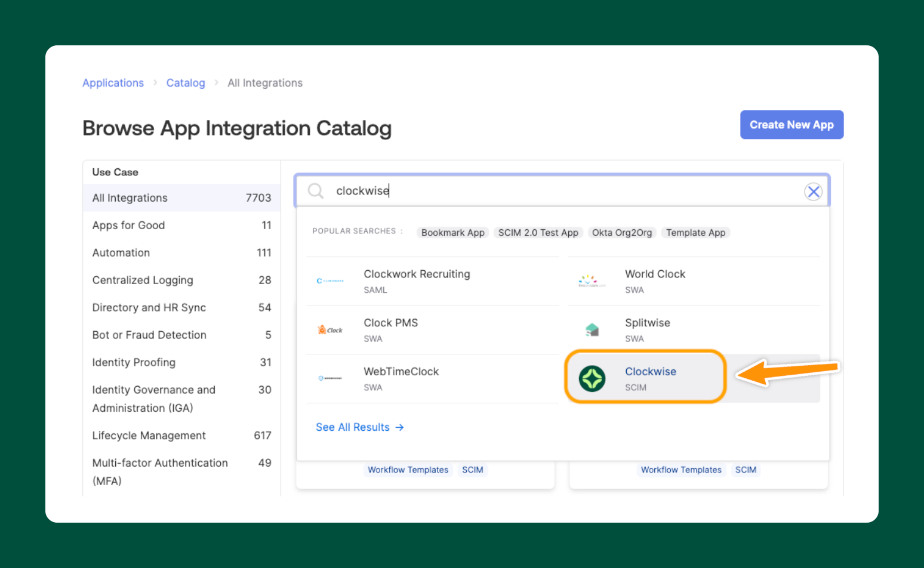Viewport: 924px width, 568px height.
Task: Open the Catalog breadcrumb link
Action: tap(186, 83)
